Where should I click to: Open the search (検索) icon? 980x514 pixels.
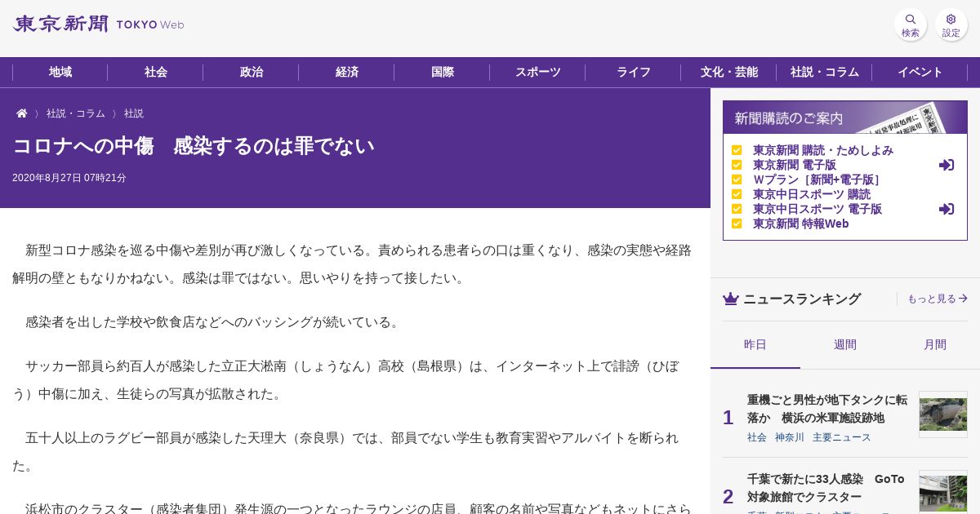tap(911, 24)
